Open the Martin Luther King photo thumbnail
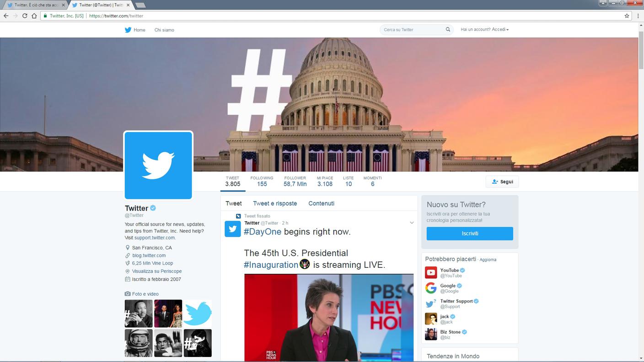The image size is (644, 362). [139, 314]
